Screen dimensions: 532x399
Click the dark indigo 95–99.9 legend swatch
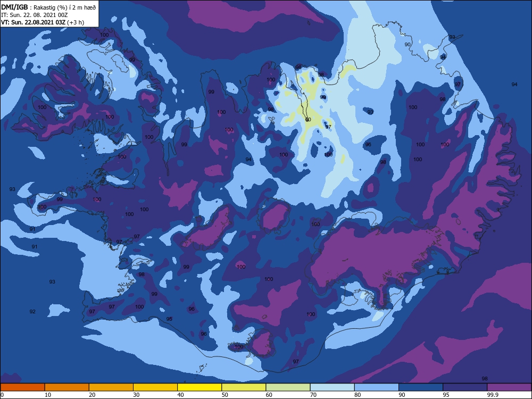[465, 387]
